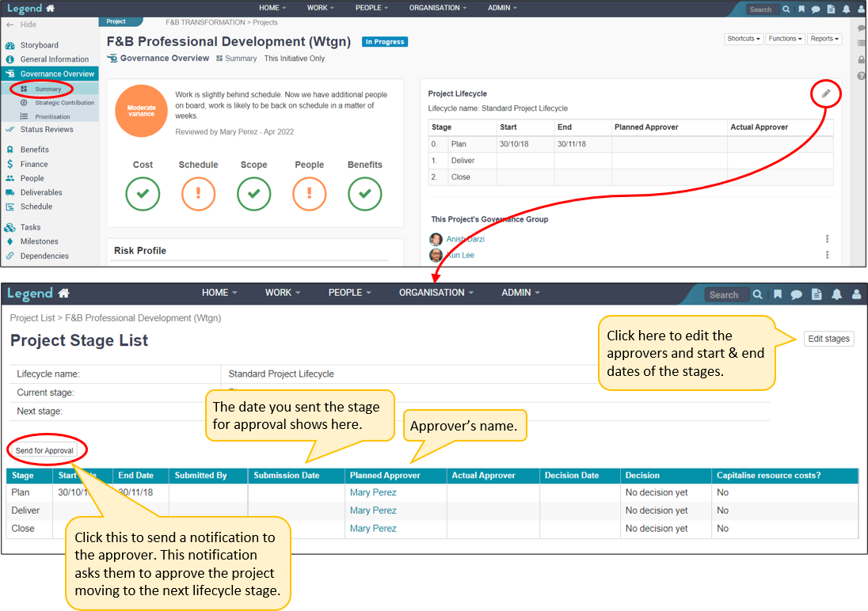The height and width of the screenshot is (611, 868).
Task: Click the bookmark icon in lower header
Action: coord(778,294)
